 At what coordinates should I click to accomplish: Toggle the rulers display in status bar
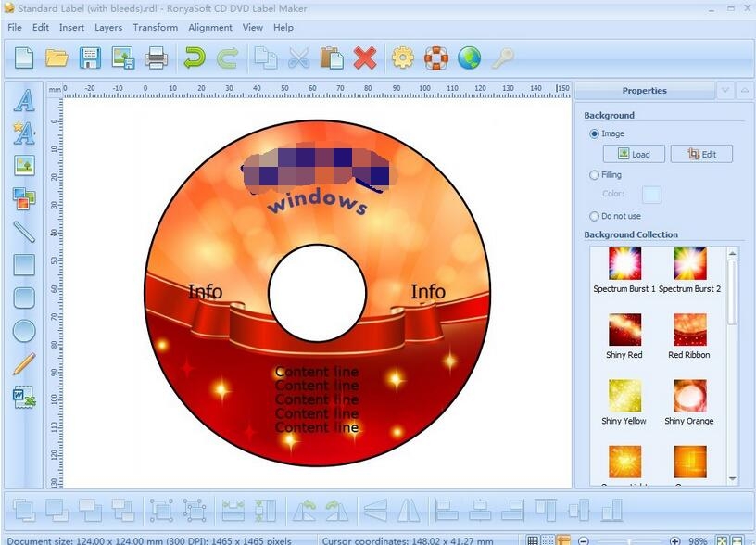coord(562,540)
